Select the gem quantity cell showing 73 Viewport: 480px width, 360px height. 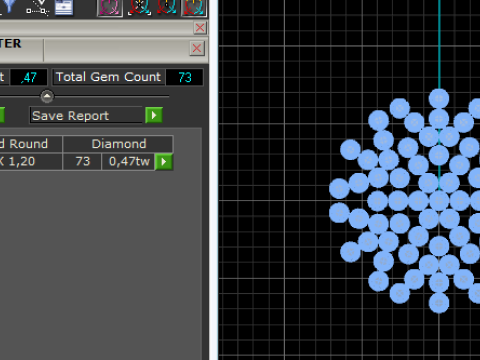(x=82, y=162)
